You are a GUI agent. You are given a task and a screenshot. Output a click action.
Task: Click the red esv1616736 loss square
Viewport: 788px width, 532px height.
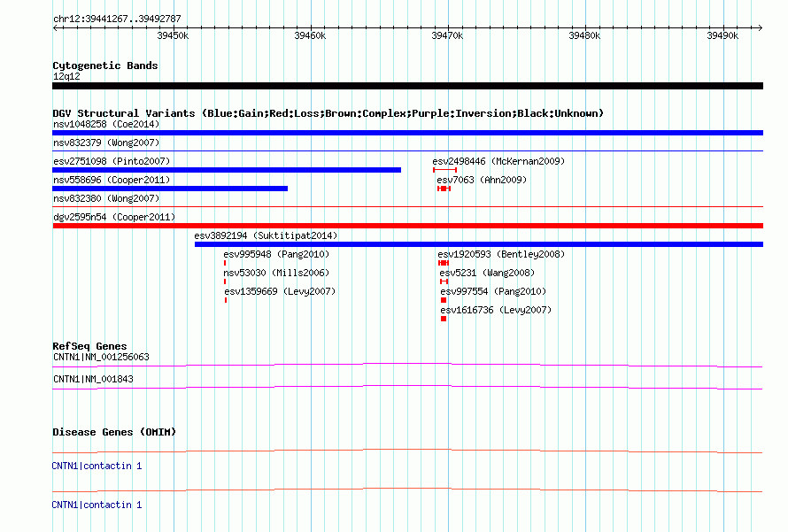pos(444,319)
